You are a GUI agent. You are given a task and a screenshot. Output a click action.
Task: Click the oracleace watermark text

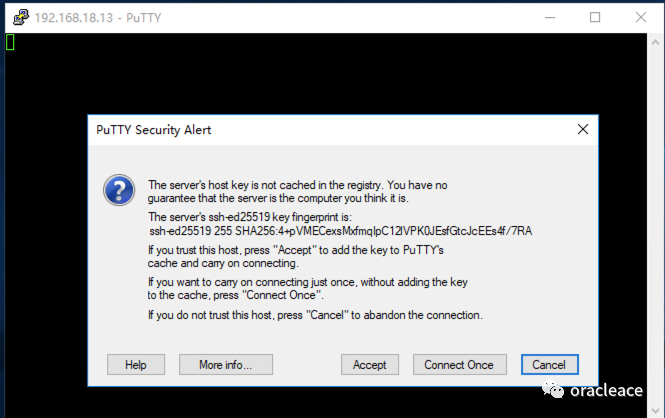pyautogui.click(x=605, y=392)
